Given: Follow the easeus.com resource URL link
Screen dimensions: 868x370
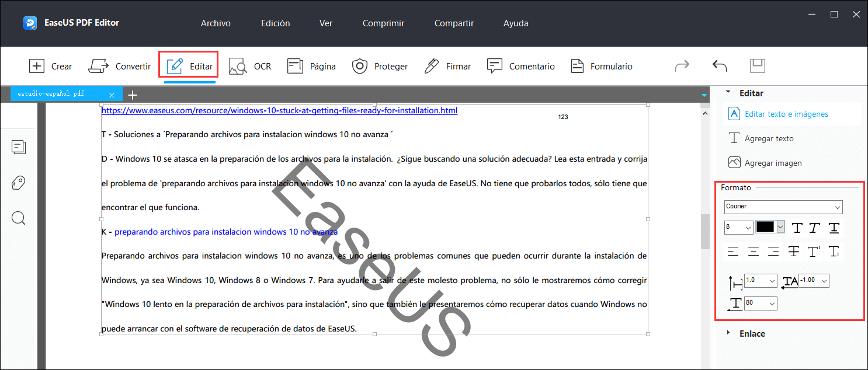Looking at the screenshot, I should (279, 110).
